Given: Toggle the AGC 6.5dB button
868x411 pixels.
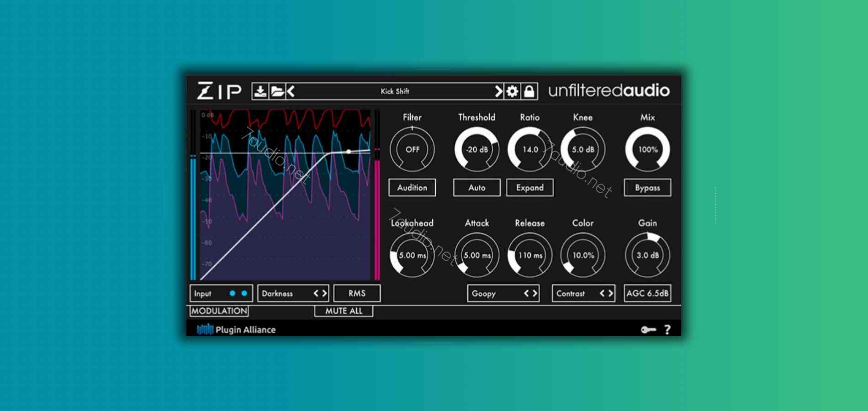Looking at the screenshot, I should 648,293.
